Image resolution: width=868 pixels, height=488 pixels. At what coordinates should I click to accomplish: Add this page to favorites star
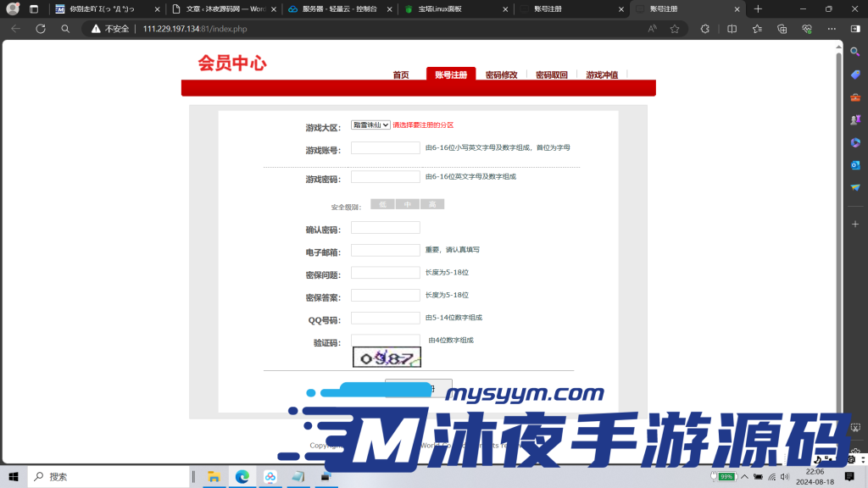click(674, 28)
